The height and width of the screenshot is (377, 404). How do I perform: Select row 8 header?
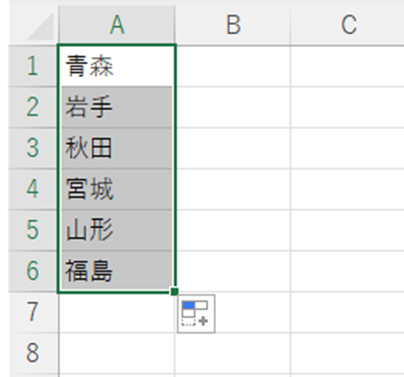pos(33,353)
